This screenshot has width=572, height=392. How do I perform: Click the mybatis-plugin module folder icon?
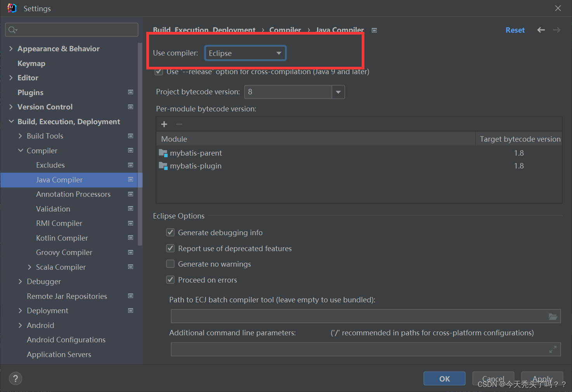[x=163, y=166]
